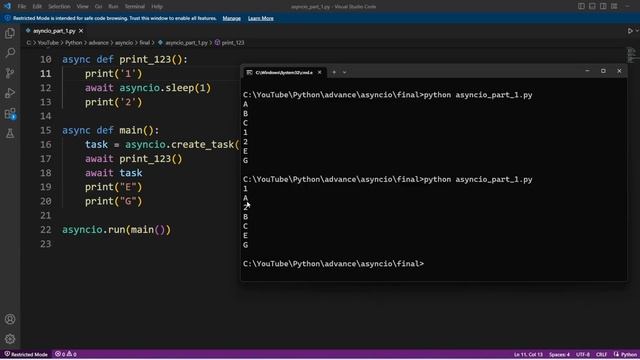Click the VS Code logo icon
Viewport: 640px width, 360px height.
click(7, 6)
